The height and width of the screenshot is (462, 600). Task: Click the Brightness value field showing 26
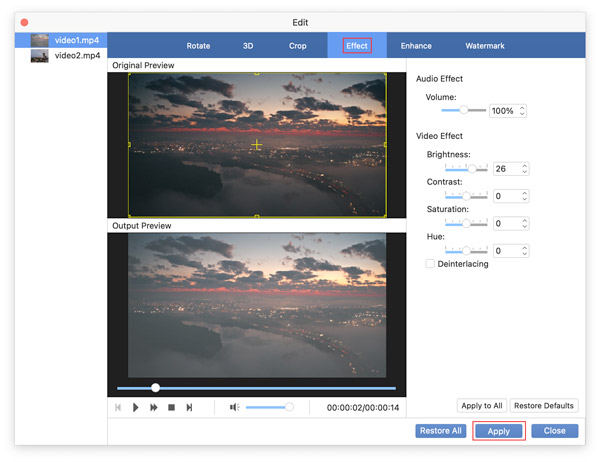(x=510, y=169)
